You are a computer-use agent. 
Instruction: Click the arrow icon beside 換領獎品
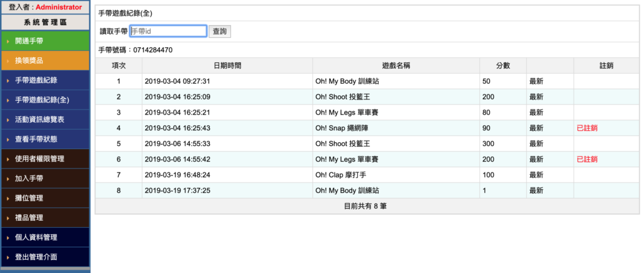coord(8,61)
